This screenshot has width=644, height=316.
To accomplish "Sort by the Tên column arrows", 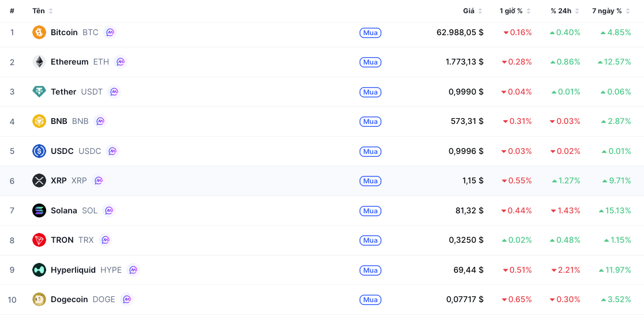I will 51,11.
